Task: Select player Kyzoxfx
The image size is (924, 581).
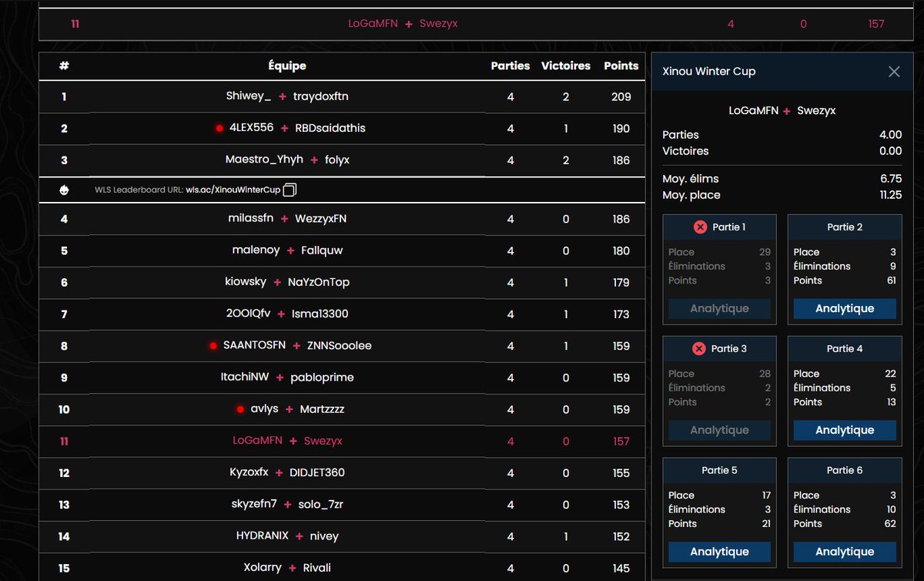Action: click(249, 472)
